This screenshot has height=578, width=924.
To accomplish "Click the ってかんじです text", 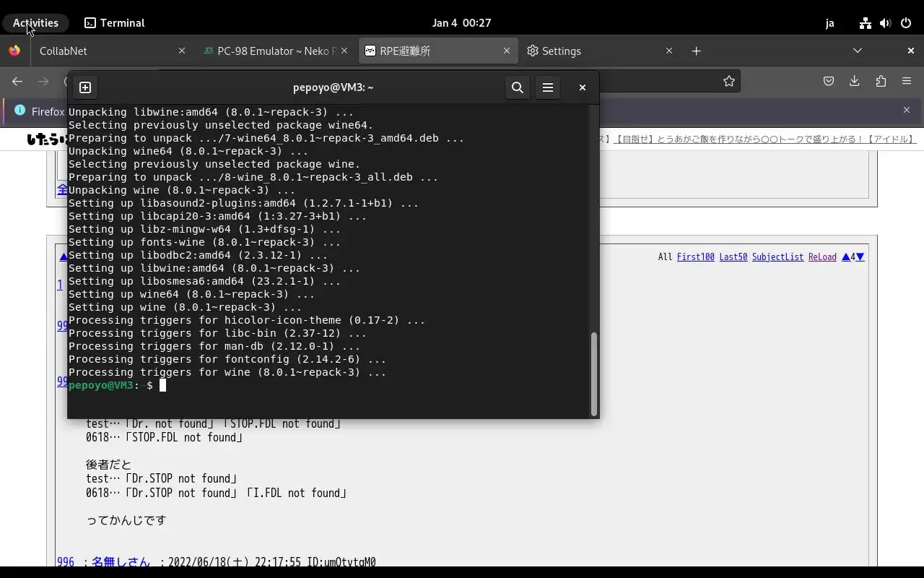I will [126, 520].
